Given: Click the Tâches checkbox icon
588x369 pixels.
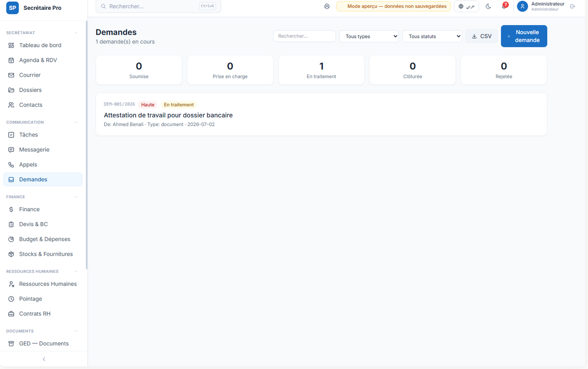Looking at the screenshot, I should pos(11,135).
